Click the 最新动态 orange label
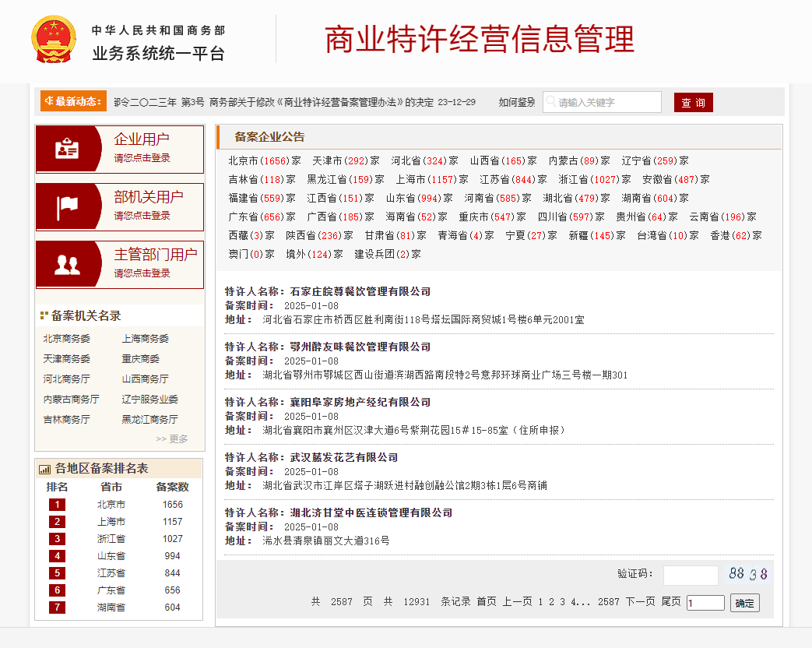The image size is (812, 648). (73, 101)
